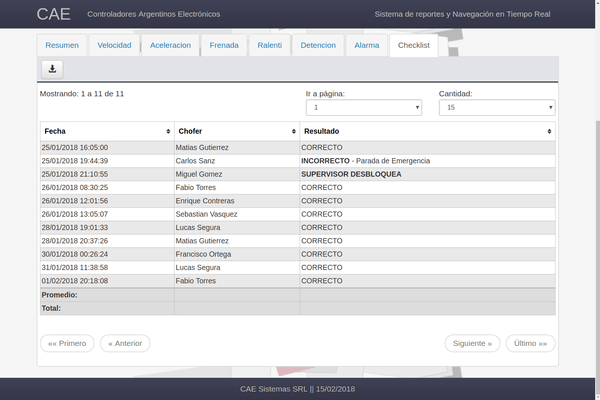Open the Detencion tab
The width and height of the screenshot is (600, 400).
318,45
